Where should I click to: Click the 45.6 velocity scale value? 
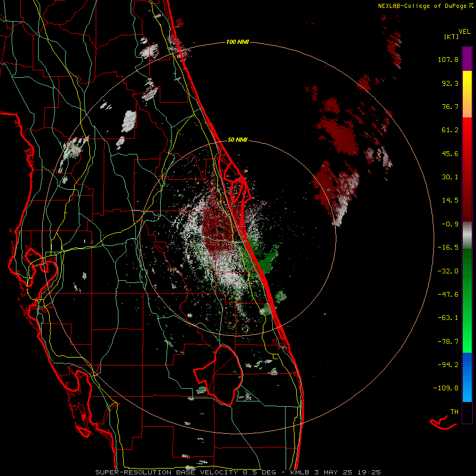[450, 153]
